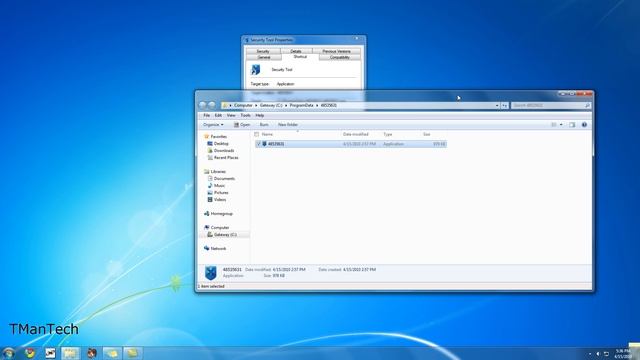Viewport: 640px width, 360px height.
Task: Click the large shield icon in details pane
Action: coord(211,273)
